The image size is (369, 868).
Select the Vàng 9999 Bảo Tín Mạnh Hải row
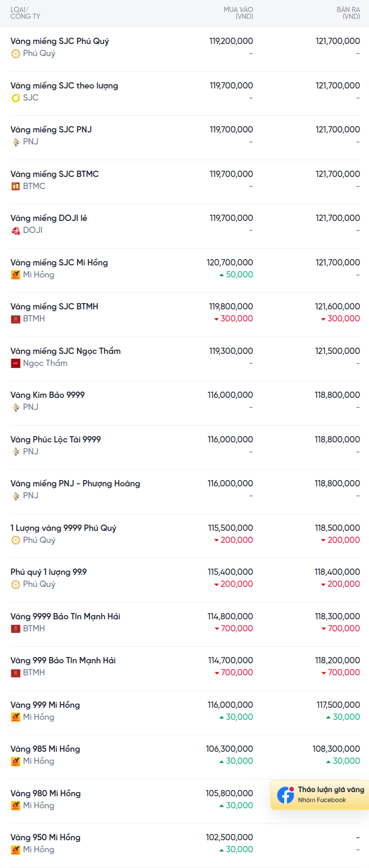(65, 616)
